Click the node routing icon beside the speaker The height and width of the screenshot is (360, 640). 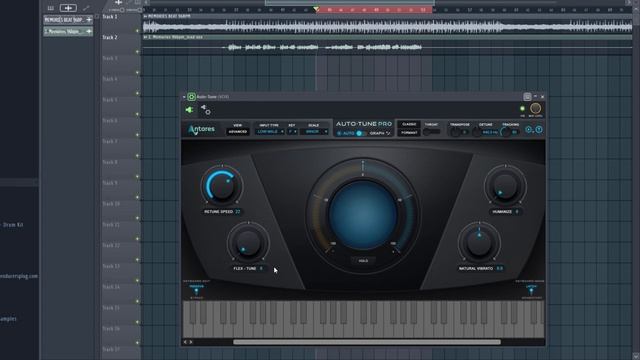pos(206,110)
